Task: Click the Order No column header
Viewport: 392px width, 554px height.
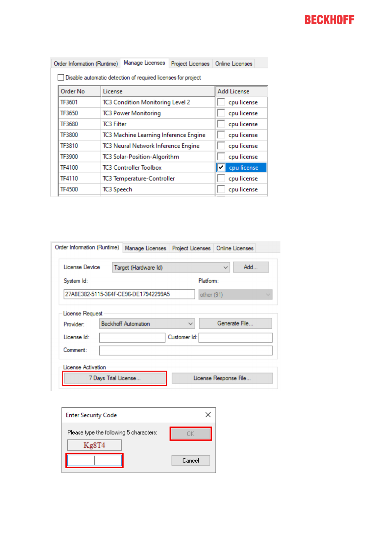Action: coord(79,91)
